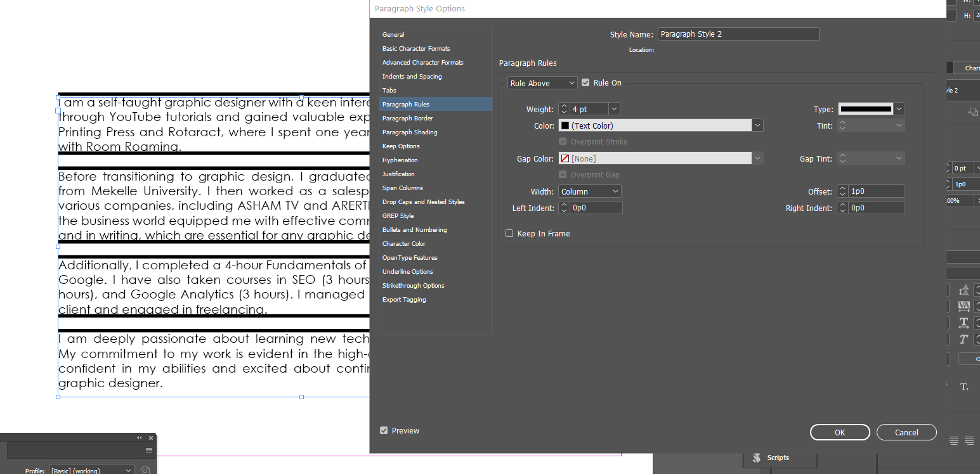Image resolution: width=980 pixels, height=474 pixels.
Task: Click inside the Style Name field
Action: pyautogui.click(x=738, y=34)
